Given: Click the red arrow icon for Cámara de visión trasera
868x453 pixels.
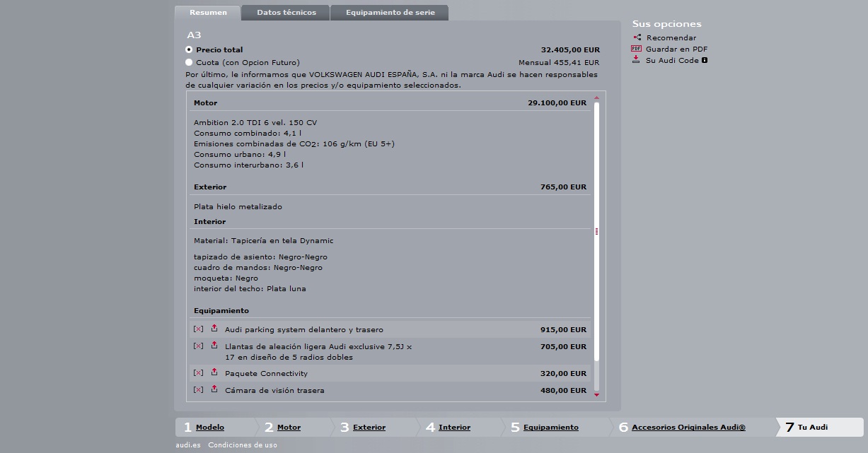Looking at the screenshot, I should 214,389.
